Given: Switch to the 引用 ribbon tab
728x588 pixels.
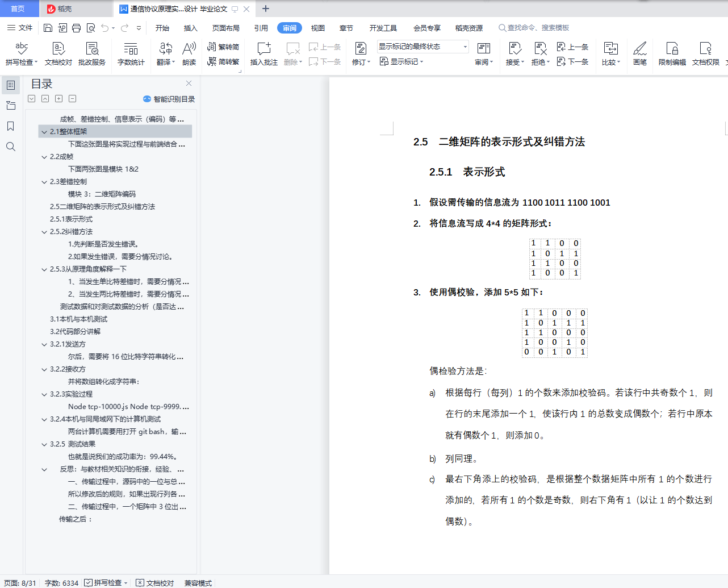Looking at the screenshot, I should point(261,28).
